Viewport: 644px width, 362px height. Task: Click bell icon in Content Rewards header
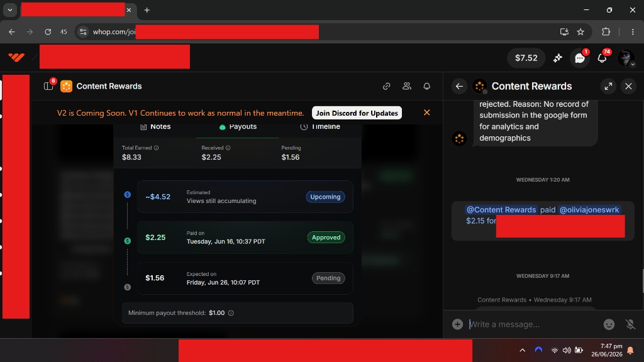click(427, 86)
